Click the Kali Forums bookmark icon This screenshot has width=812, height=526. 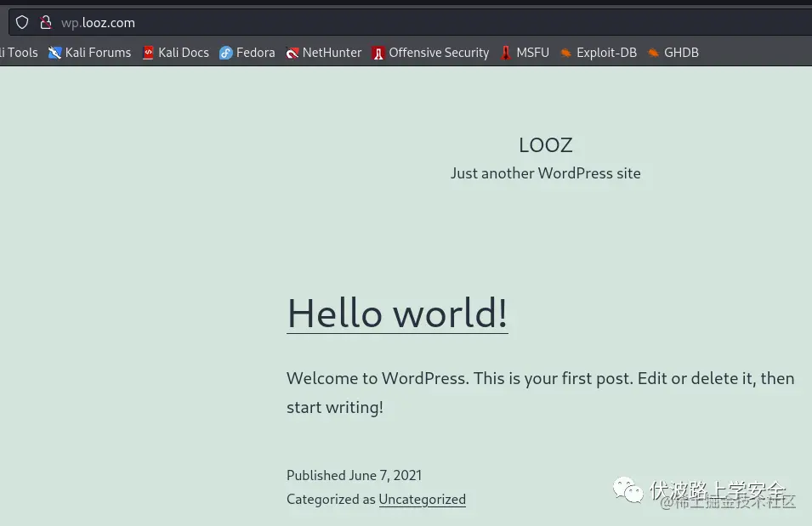tap(55, 53)
